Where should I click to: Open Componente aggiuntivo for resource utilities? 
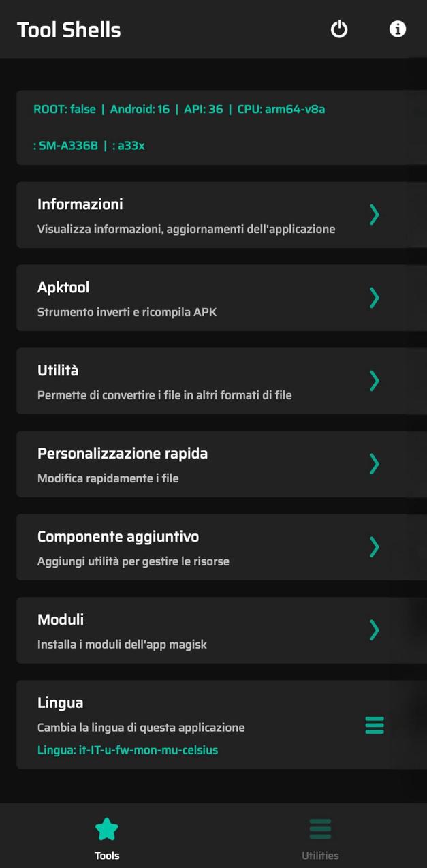(x=204, y=547)
